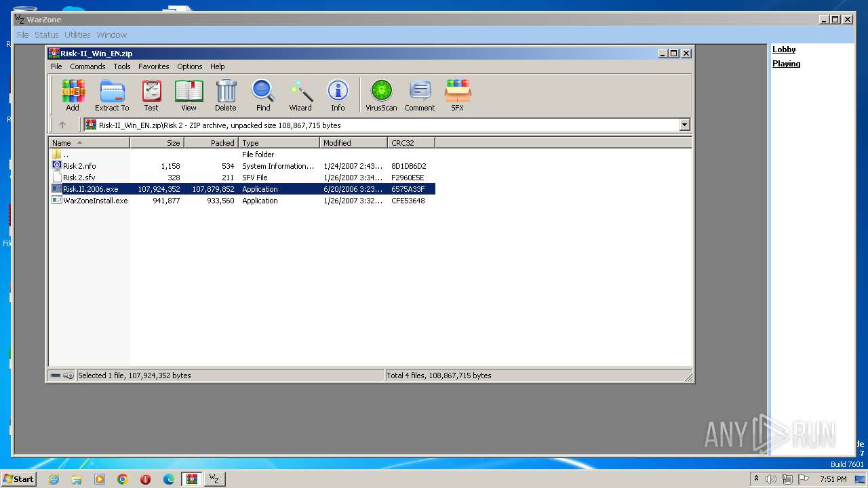Open the Favorites menu

154,66
